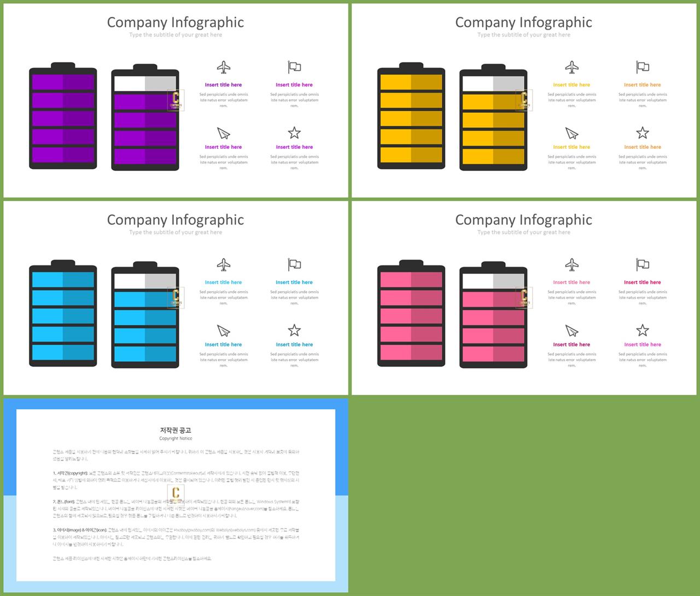The height and width of the screenshot is (596, 700).
Task: Select the flag icon on the yellow slide
Action: click(x=643, y=67)
